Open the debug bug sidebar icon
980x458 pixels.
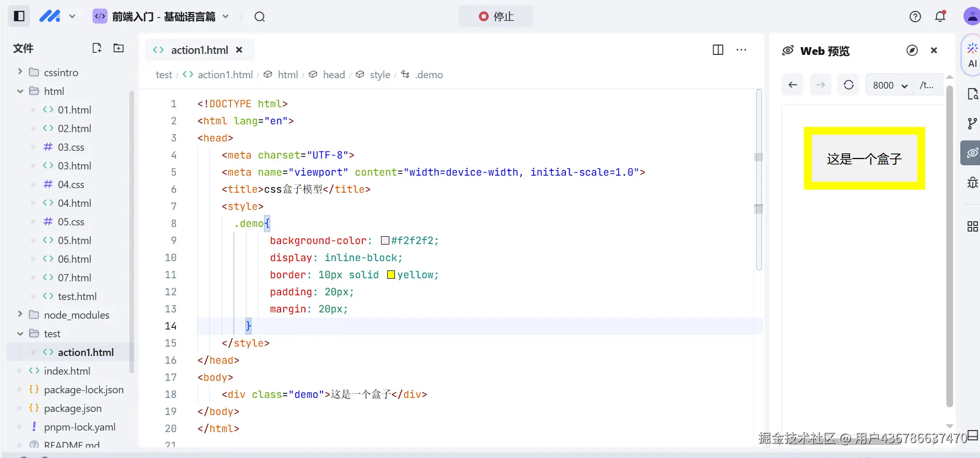pos(972,182)
